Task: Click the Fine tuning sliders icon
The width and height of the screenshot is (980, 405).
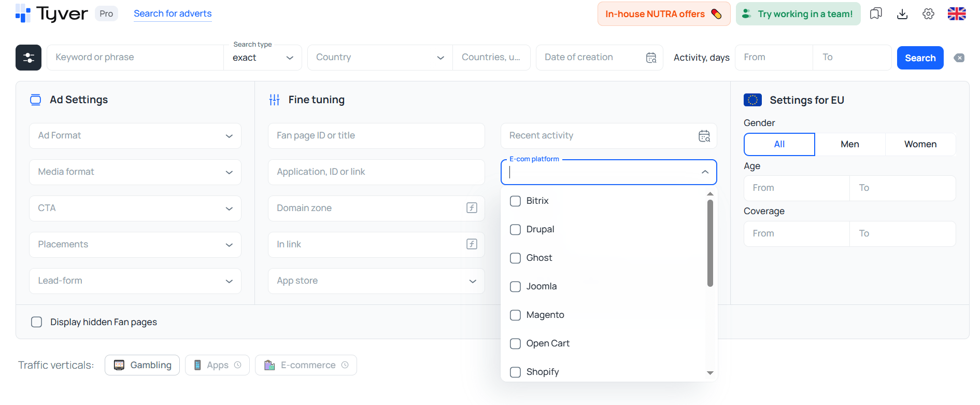Action: coord(275,100)
